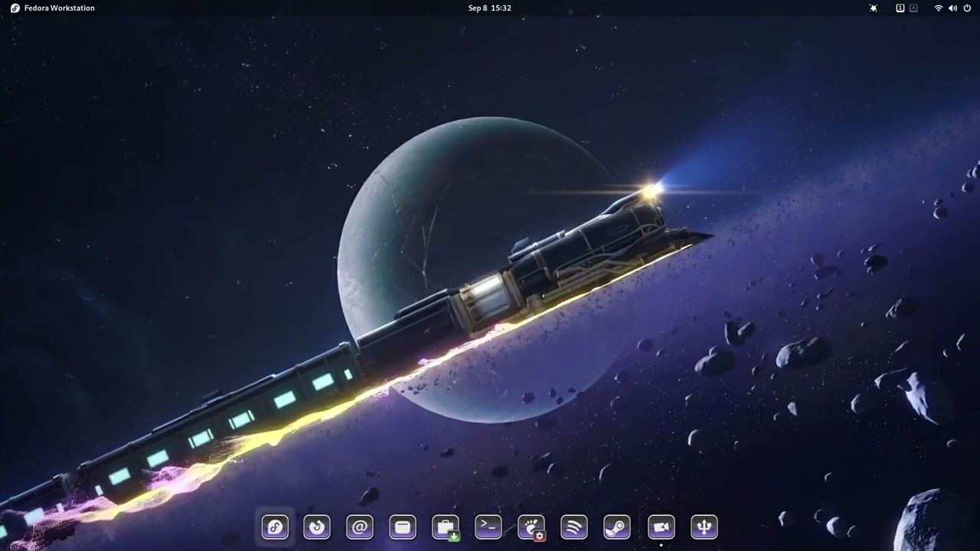Viewport: 980px width, 551px height.
Task: Click the Num Lock indicator showing 1
Action: coord(900,8)
